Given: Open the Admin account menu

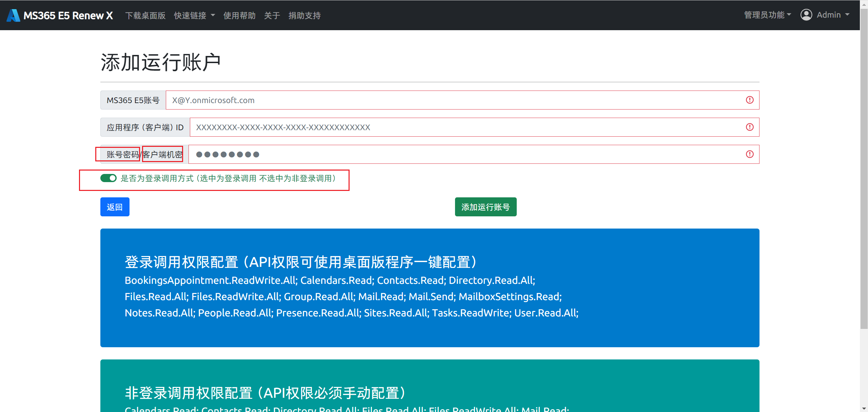Looking at the screenshot, I should coord(829,15).
